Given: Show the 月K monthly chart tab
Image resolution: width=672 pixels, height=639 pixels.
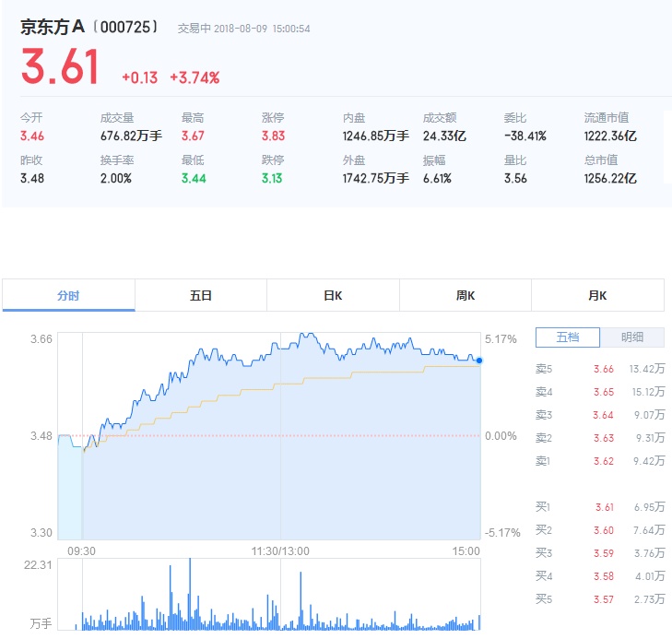Looking at the screenshot, I should (597, 296).
